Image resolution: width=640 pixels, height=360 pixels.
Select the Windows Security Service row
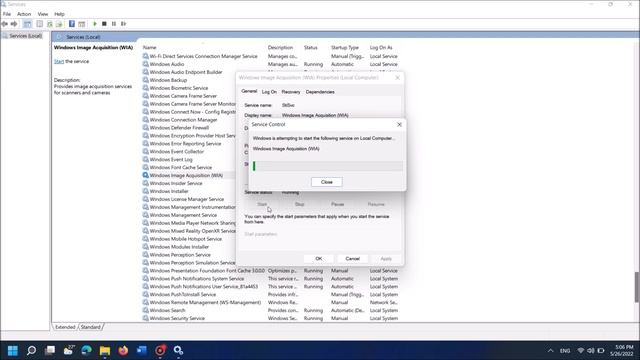[270, 318]
